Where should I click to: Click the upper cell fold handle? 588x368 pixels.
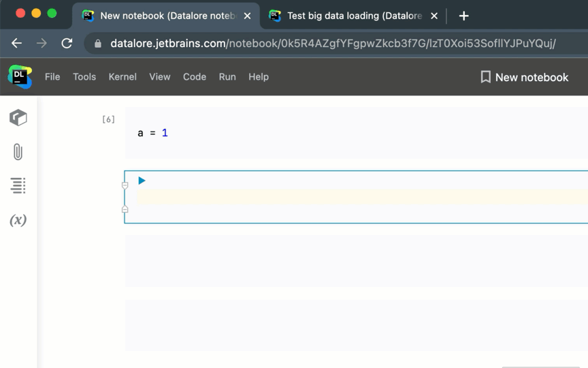[x=125, y=185]
